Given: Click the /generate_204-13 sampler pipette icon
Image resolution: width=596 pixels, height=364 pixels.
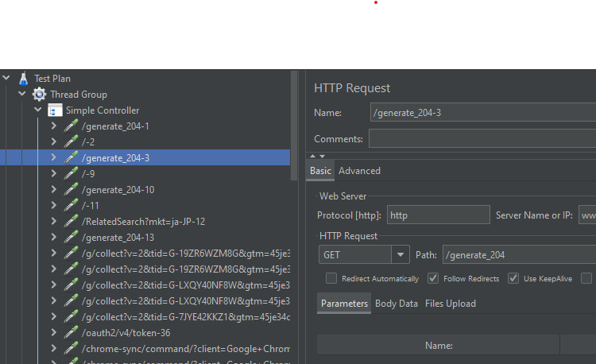Looking at the screenshot, I should coord(71,238).
